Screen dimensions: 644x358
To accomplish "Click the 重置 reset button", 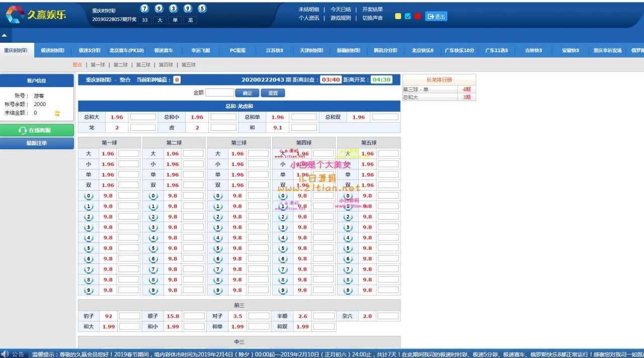I will [273, 93].
